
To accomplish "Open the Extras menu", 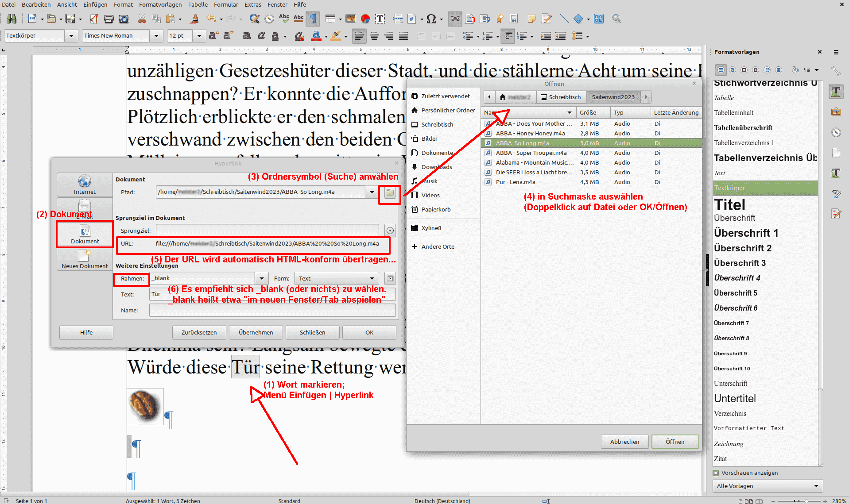I will [253, 4].
